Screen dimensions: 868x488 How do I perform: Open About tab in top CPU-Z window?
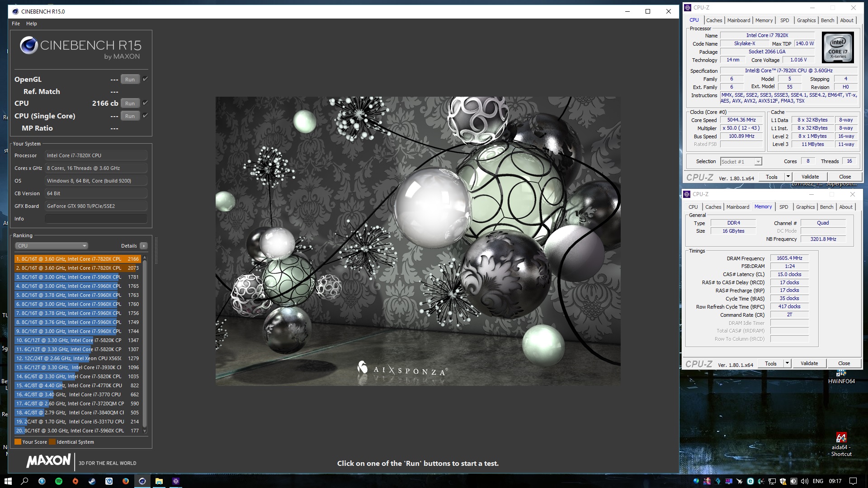(847, 20)
